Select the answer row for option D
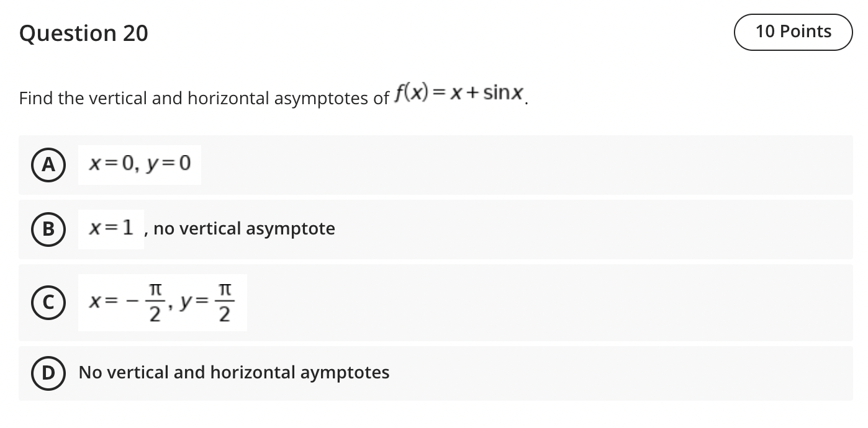 [435, 373]
